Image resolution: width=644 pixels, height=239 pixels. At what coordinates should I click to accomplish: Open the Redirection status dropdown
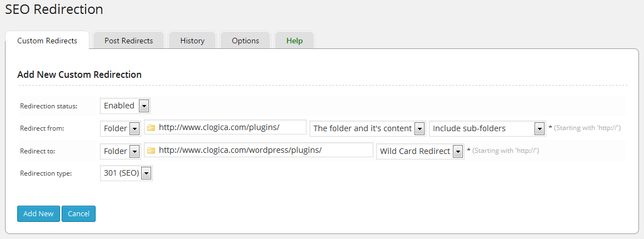(125, 106)
